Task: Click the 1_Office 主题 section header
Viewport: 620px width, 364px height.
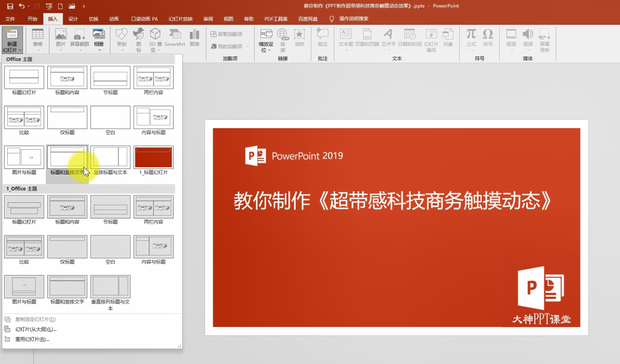Action: point(89,189)
